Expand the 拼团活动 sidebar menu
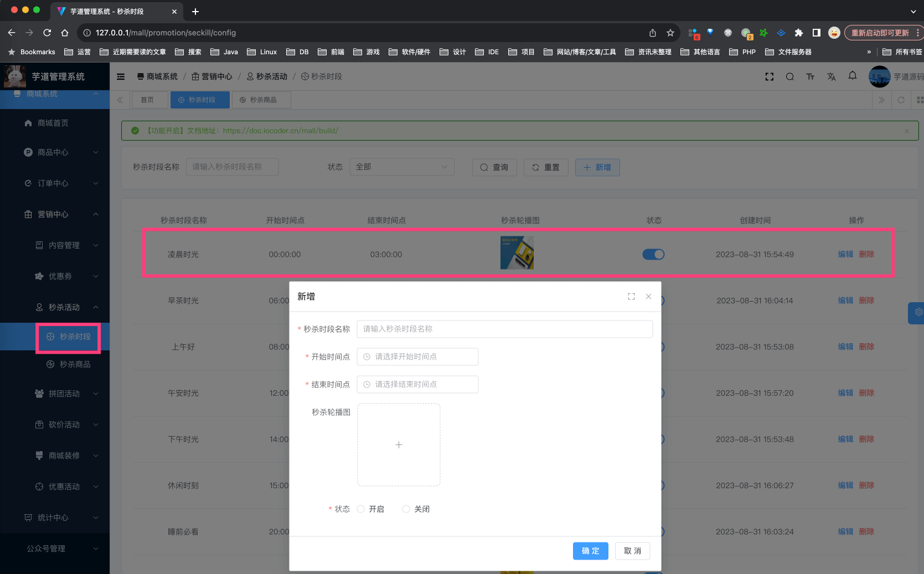Screen dimensions: 924x574 pos(65,394)
